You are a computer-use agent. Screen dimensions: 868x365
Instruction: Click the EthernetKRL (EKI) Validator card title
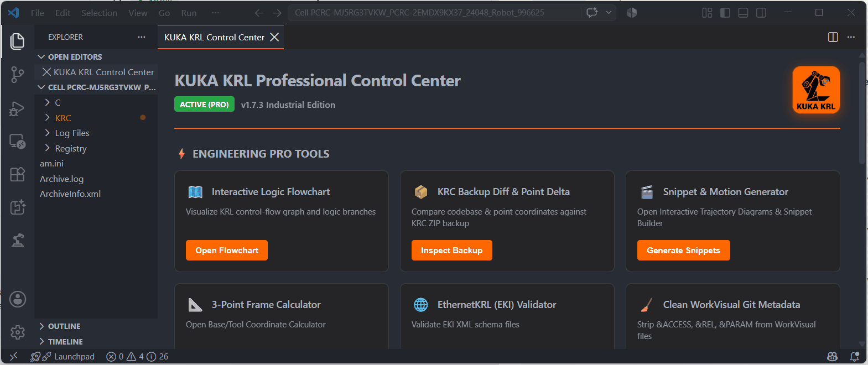pyautogui.click(x=497, y=305)
